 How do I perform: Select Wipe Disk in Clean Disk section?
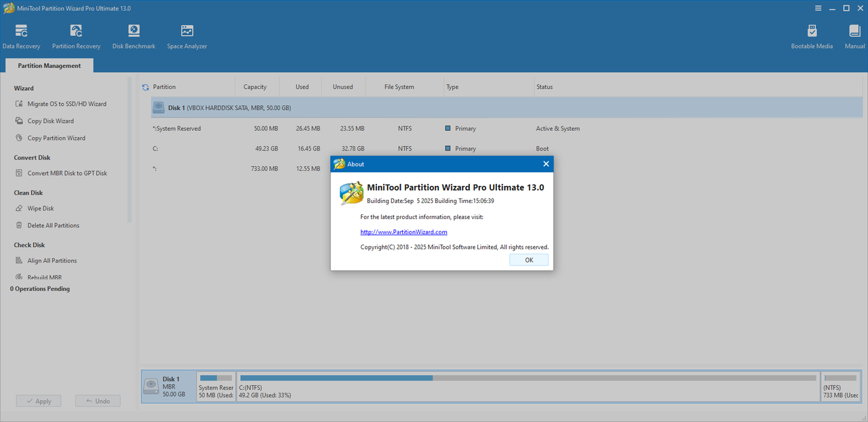[41, 208]
